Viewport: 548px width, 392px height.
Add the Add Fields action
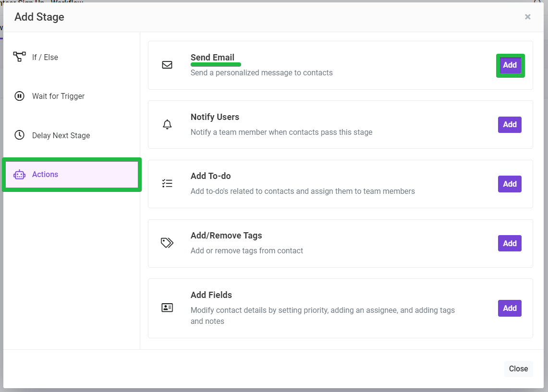[510, 308]
